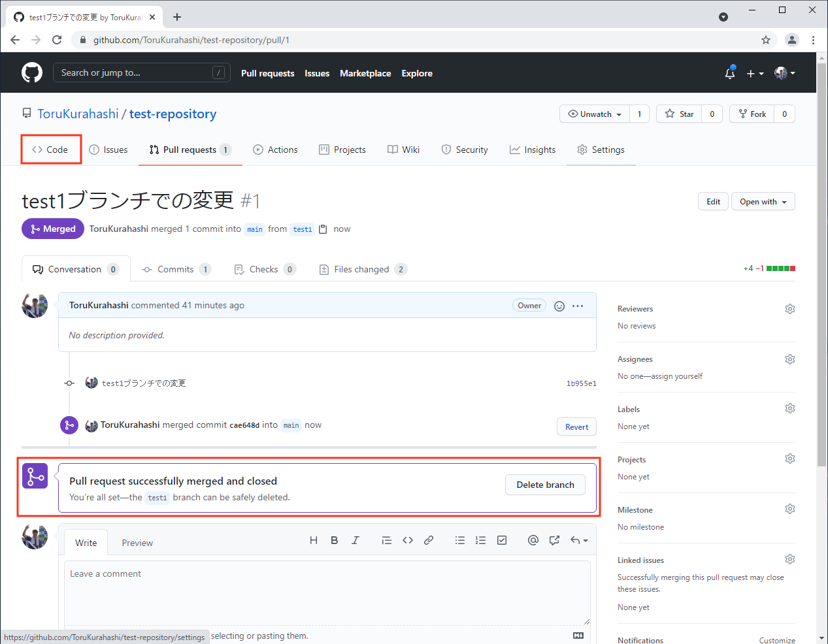
Task: Open test-repository link
Action: pos(173,114)
